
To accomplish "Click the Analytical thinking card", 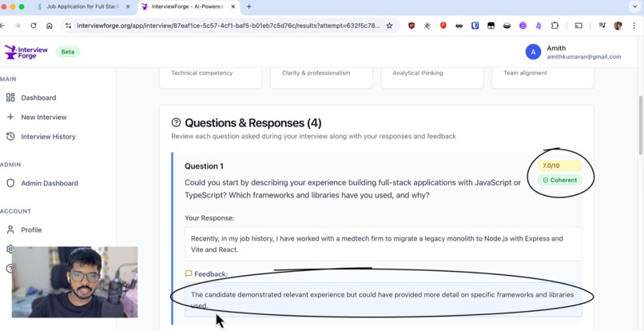I will click(x=432, y=77).
